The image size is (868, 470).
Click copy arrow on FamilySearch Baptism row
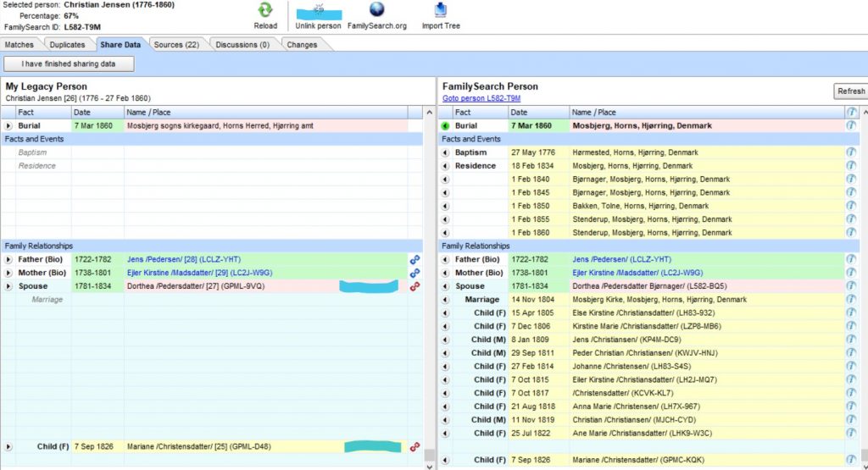click(x=445, y=152)
